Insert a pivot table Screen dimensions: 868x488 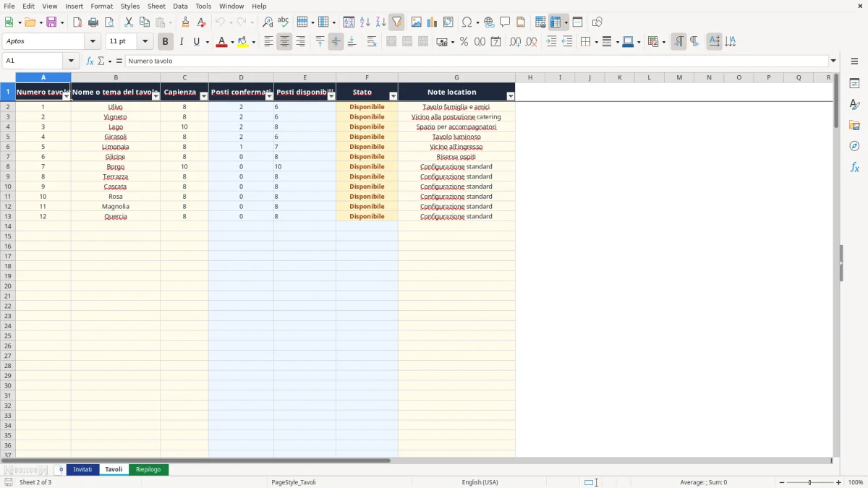click(448, 22)
